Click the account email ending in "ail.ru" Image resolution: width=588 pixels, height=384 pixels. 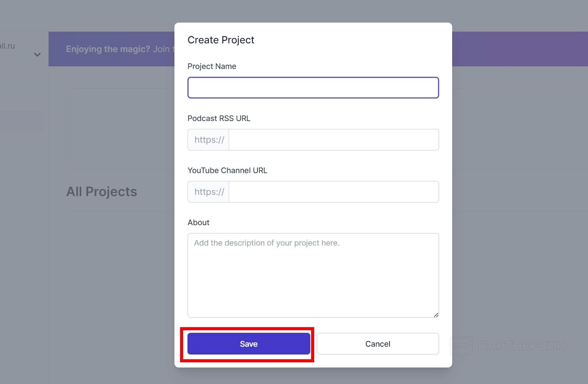pos(8,46)
